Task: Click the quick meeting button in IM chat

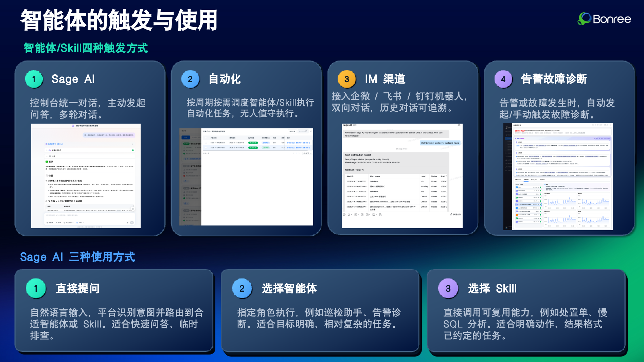Action: point(455,215)
